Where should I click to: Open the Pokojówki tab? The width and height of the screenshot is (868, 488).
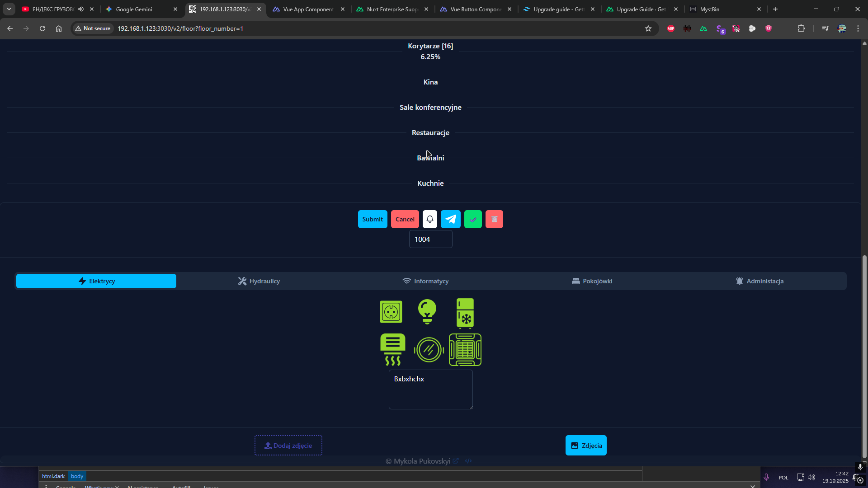coord(592,281)
